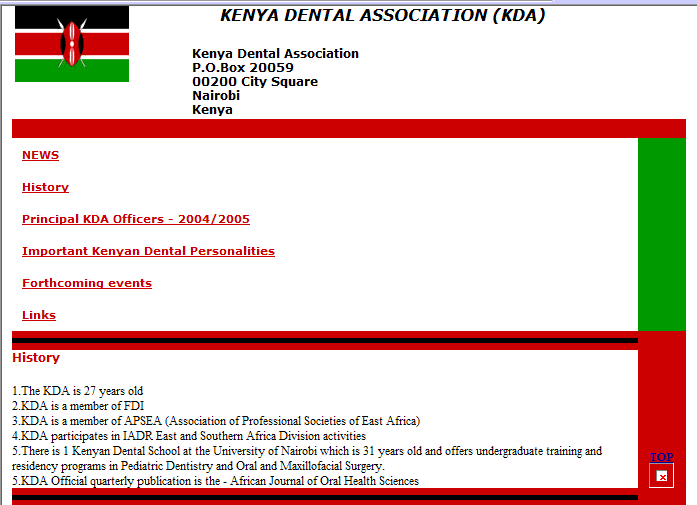This screenshot has height=505, width=697.
Task: Click the KENYA DENTAL ASSOCIATION (KDA) title
Action: [382, 16]
